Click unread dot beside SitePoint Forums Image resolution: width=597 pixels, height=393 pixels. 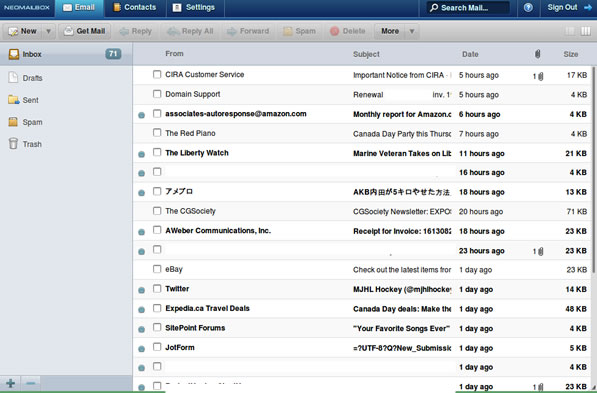coord(141,329)
